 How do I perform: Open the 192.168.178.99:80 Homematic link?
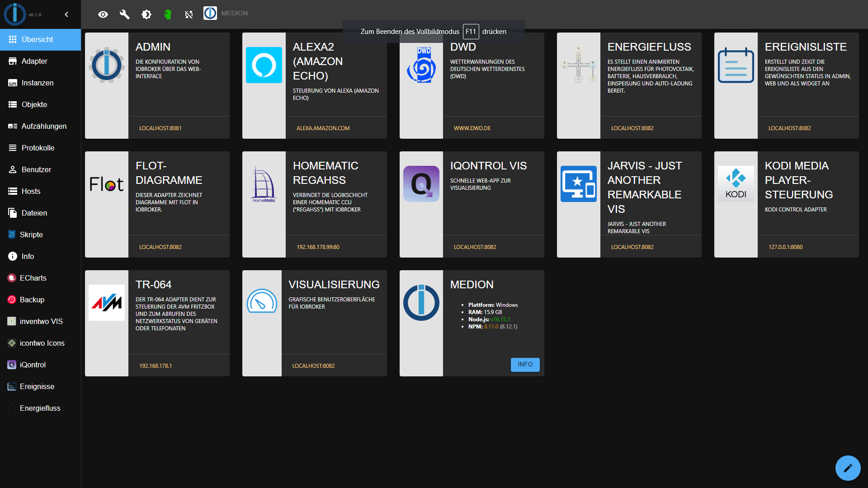[318, 247]
